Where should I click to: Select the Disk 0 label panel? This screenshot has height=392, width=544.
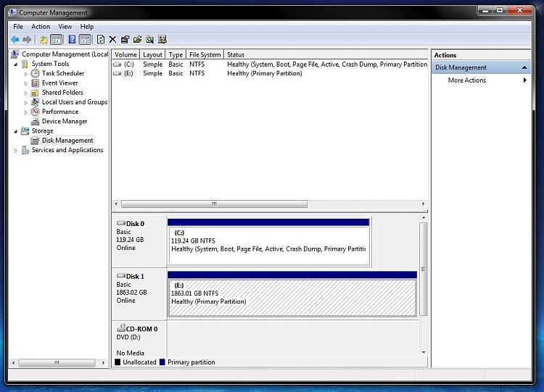tap(139, 241)
